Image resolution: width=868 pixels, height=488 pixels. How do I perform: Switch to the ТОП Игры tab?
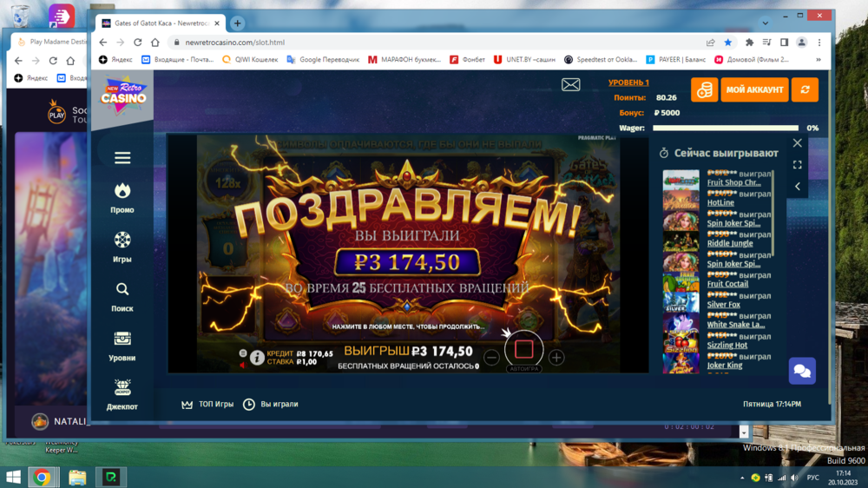tap(207, 405)
